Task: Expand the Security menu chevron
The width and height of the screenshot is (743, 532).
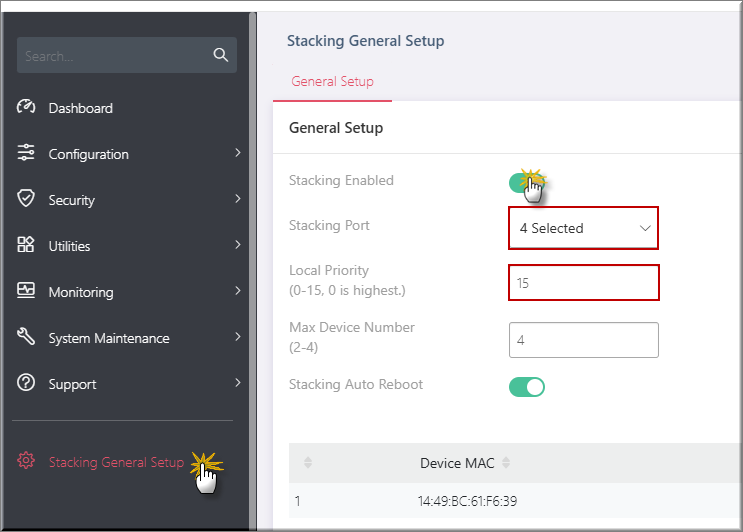Action: (238, 198)
